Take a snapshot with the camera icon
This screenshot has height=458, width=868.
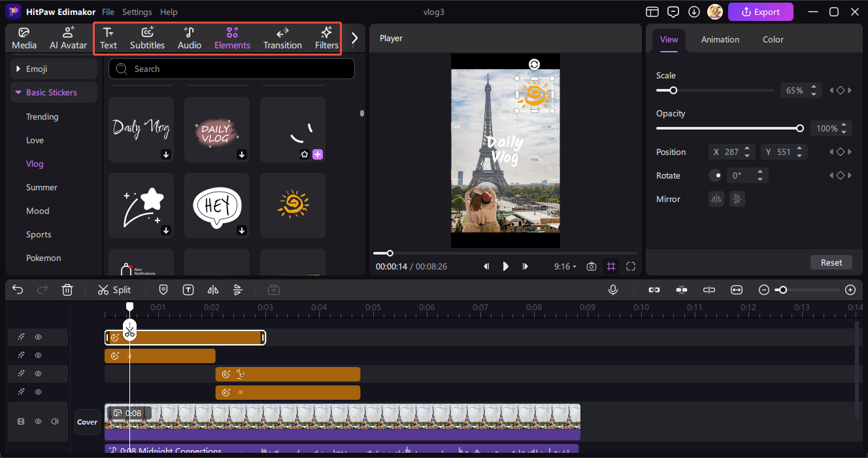point(592,266)
